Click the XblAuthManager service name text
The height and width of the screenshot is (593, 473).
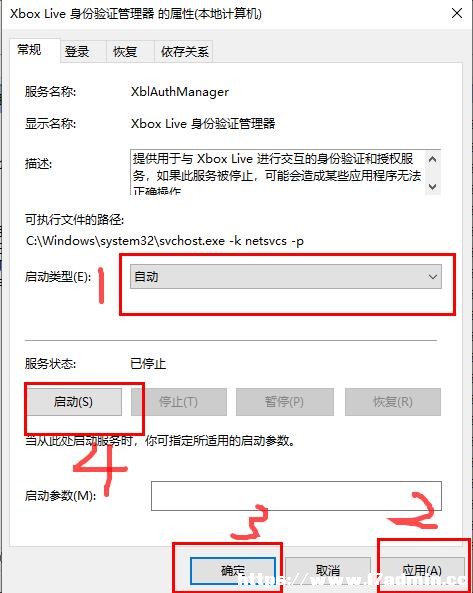[x=180, y=92]
